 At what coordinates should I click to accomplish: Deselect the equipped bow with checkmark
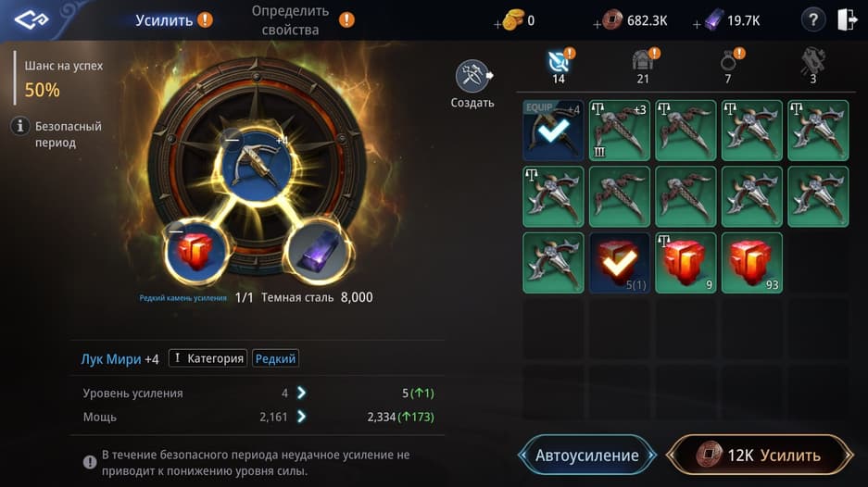pyautogui.click(x=553, y=131)
